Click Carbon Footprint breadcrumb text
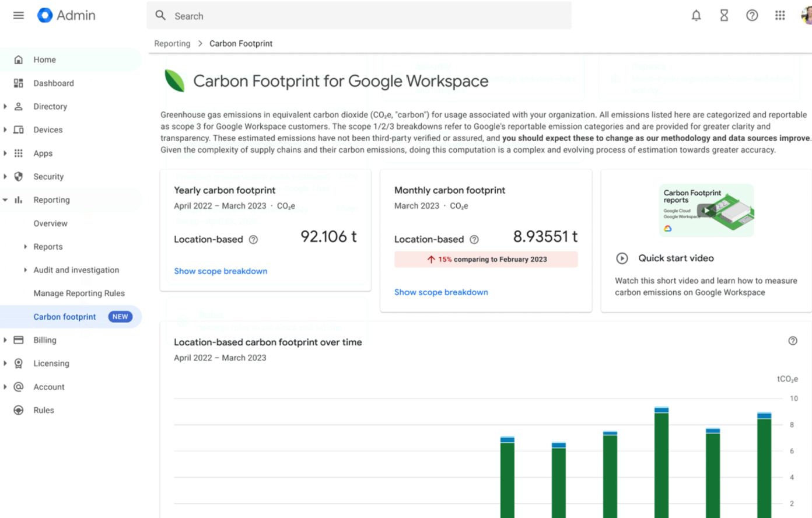 pos(241,43)
